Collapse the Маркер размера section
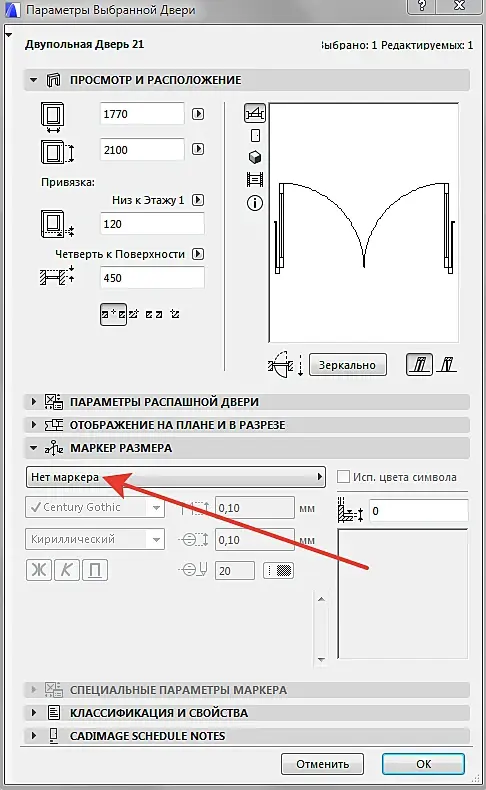This screenshot has width=486, height=790. (x=34, y=447)
